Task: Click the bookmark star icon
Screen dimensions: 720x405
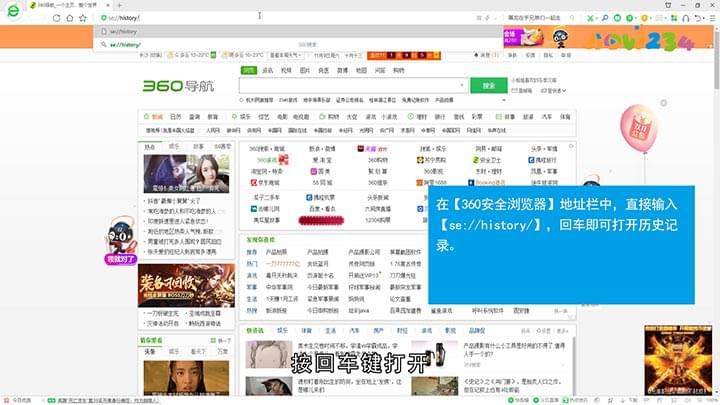Action: (83, 18)
